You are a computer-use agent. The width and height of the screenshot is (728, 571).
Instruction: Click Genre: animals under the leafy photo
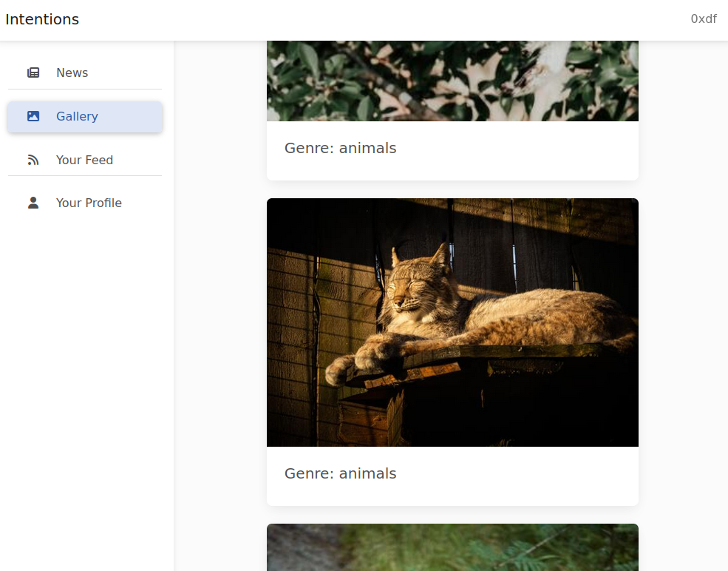point(340,148)
